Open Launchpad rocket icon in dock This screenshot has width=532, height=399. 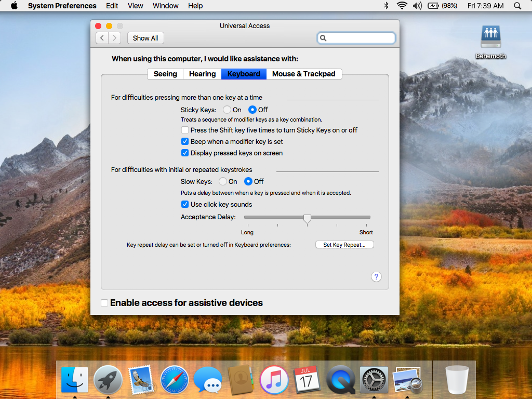point(108,380)
